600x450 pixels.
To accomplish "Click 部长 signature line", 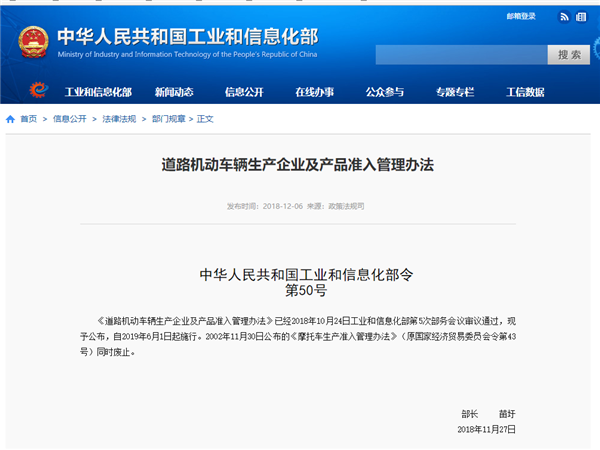I will point(488,414).
